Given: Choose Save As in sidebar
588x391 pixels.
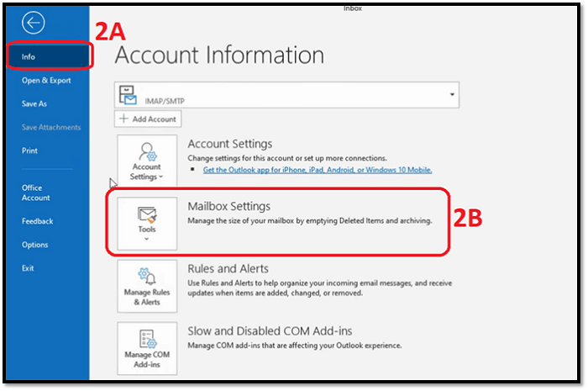Looking at the screenshot, I should pos(34,104).
